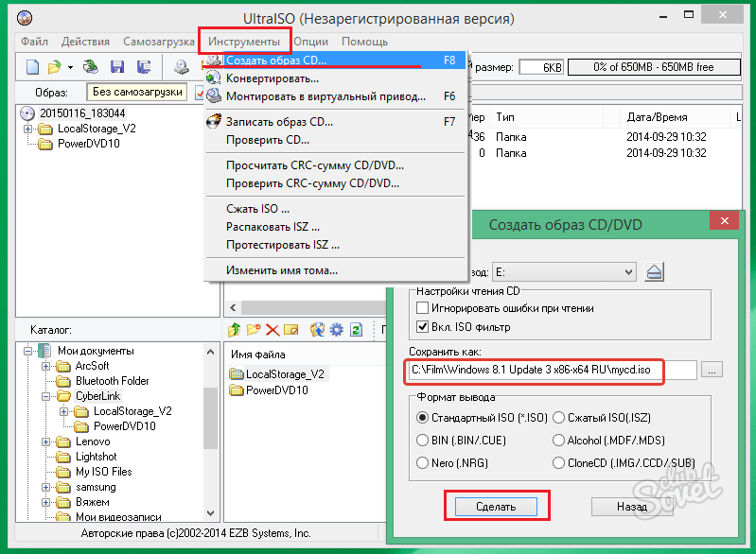Click the New image blank-page toolbar icon
The height and width of the screenshot is (554, 756).
click(x=32, y=67)
